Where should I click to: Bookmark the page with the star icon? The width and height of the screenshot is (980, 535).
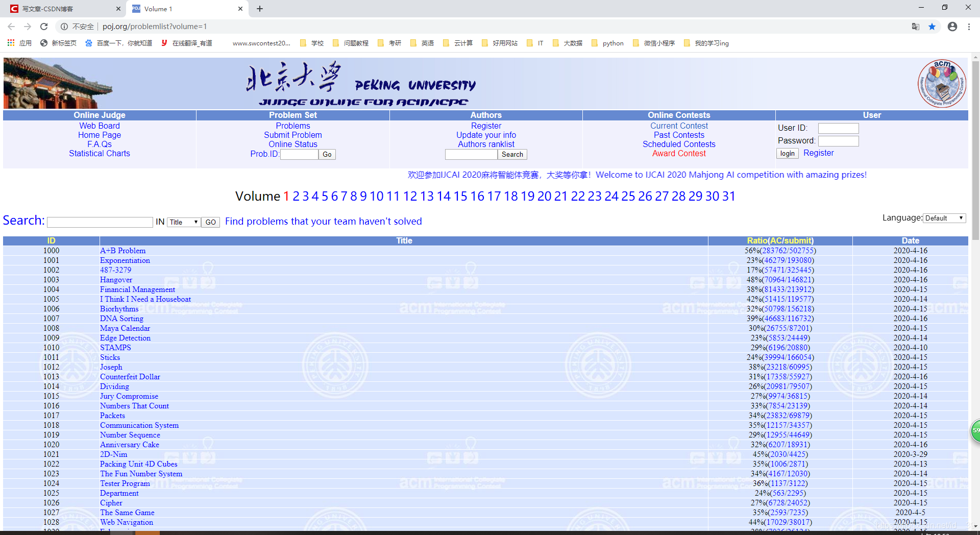click(x=933, y=27)
